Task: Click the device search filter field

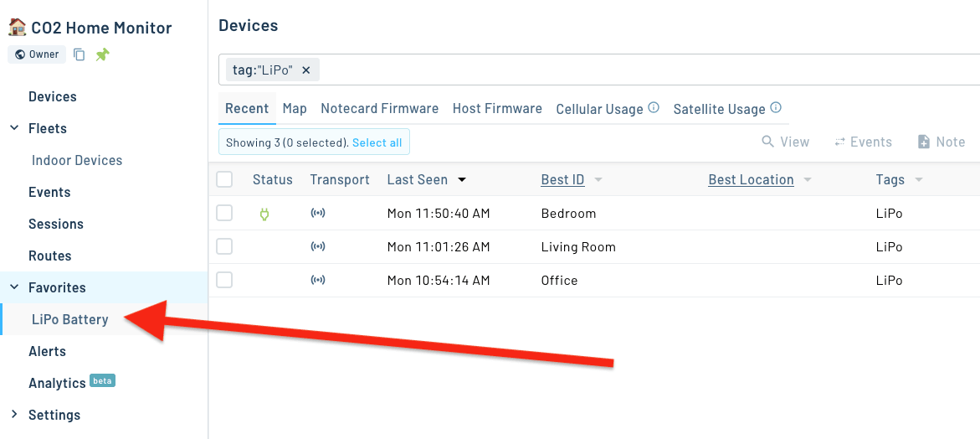Action: click(598, 70)
